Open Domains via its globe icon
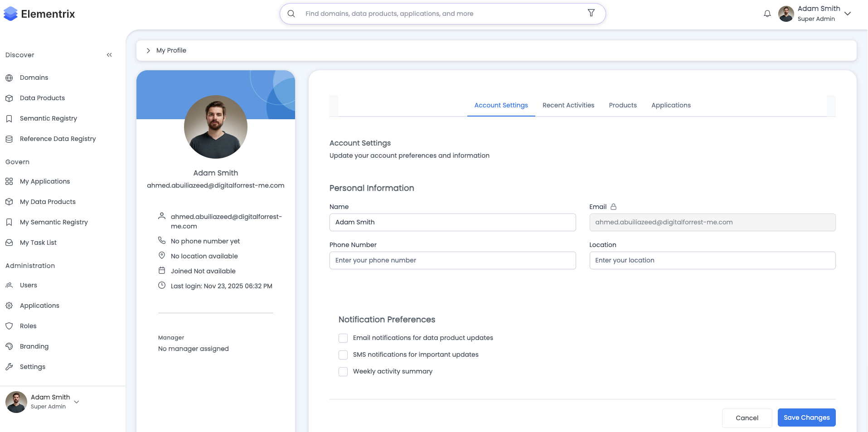 click(9, 78)
